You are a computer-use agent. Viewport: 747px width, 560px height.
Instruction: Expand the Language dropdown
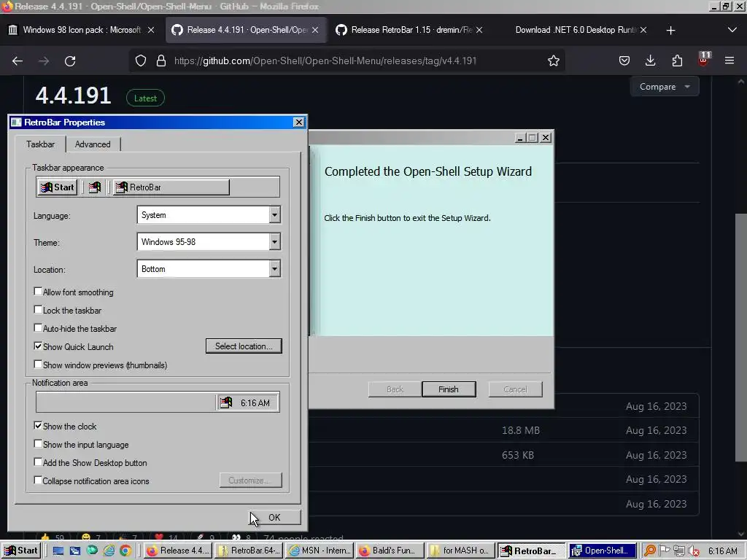pos(274,215)
